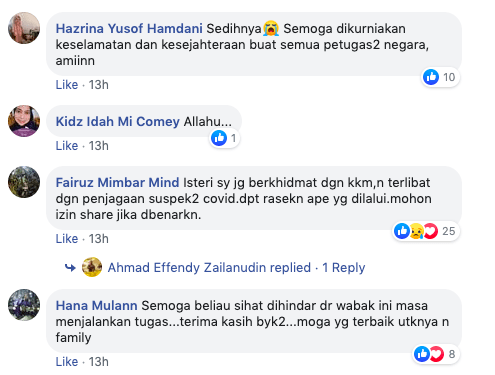Click the like reaction icon on Fairuz's comment

coord(402,231)
